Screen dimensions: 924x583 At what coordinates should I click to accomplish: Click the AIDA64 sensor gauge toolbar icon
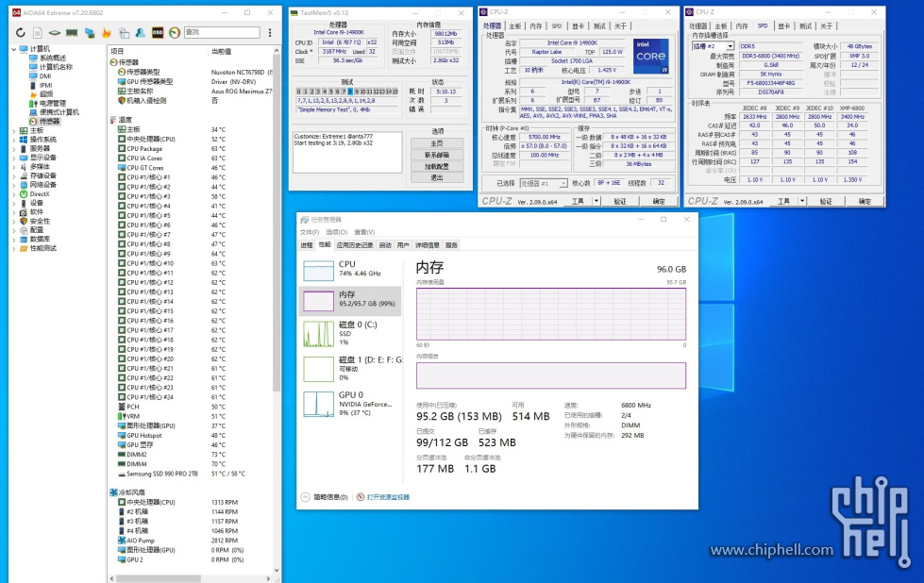click(175, 33)
